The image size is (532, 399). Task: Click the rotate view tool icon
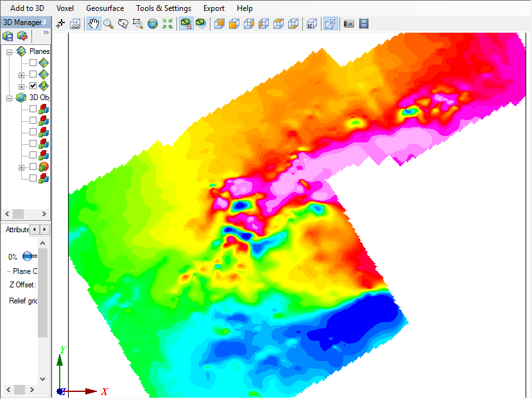coord(123,24)
